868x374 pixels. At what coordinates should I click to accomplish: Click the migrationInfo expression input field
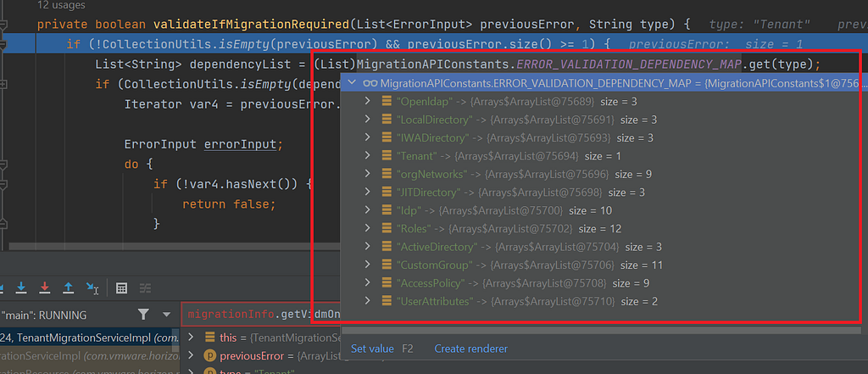pos(261,315)
